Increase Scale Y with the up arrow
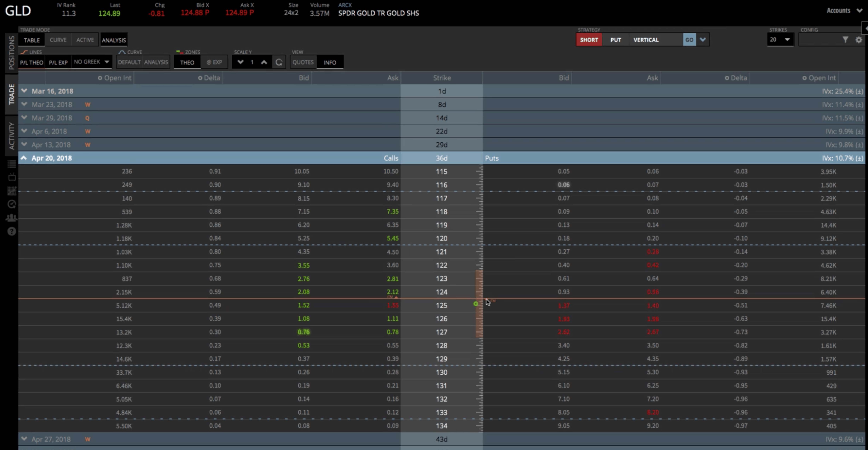The height and width of the screenshot is (450, 868). coord(264,62)
